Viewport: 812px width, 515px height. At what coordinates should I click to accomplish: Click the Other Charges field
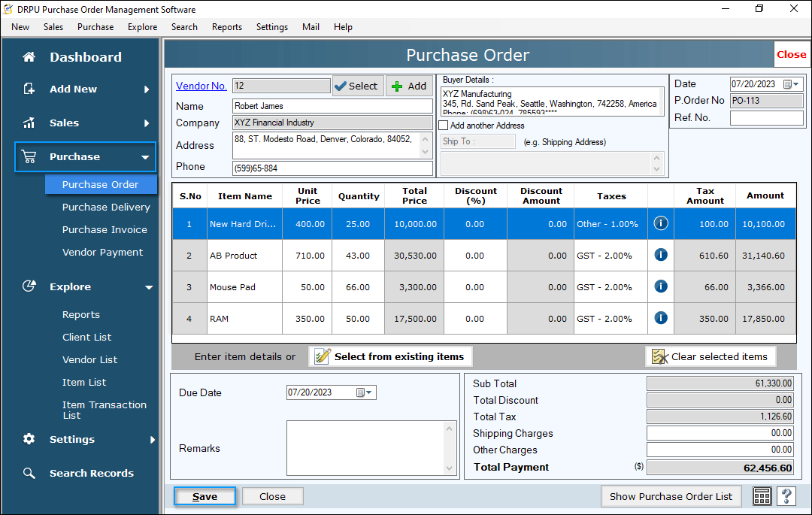click(x=720, y=450)
